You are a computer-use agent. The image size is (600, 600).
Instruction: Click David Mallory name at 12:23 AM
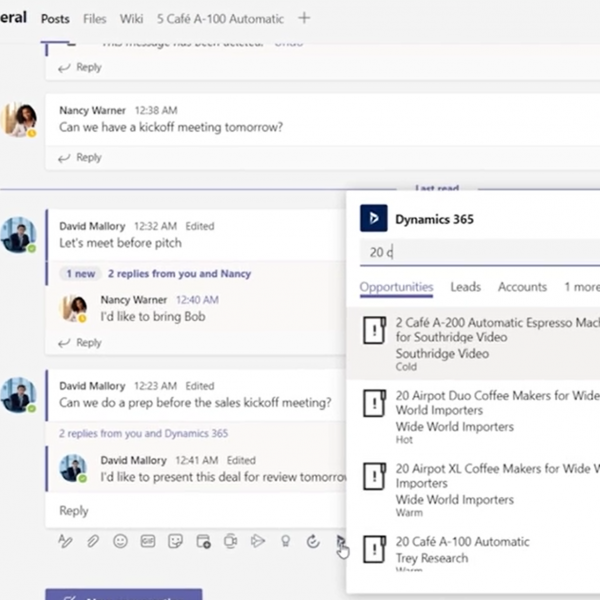92,386
